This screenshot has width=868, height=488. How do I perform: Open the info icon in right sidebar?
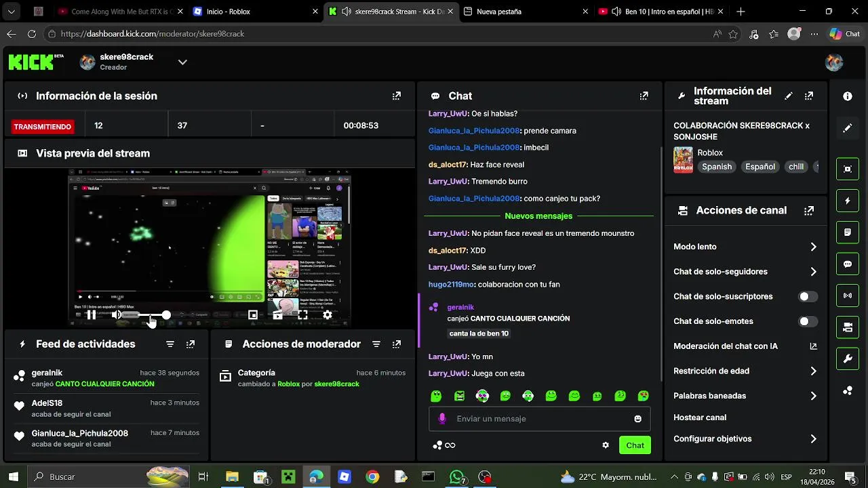click(848, 96)
